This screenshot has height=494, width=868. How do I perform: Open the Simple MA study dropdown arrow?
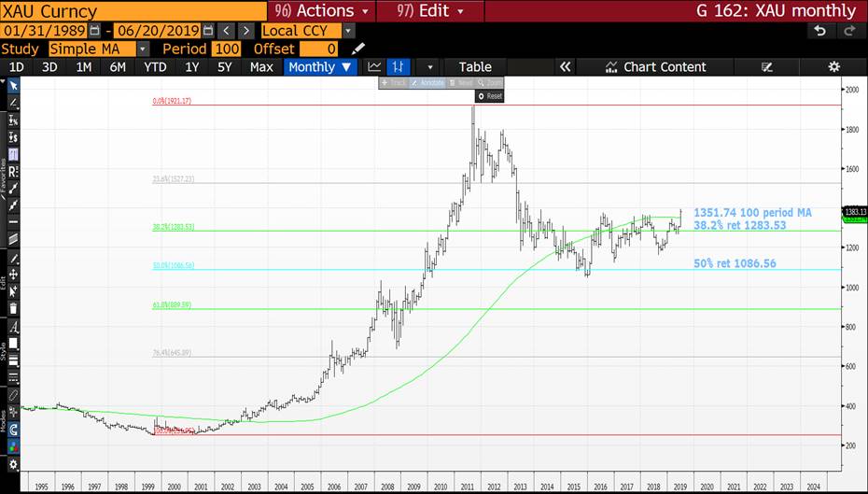(143, 49)
